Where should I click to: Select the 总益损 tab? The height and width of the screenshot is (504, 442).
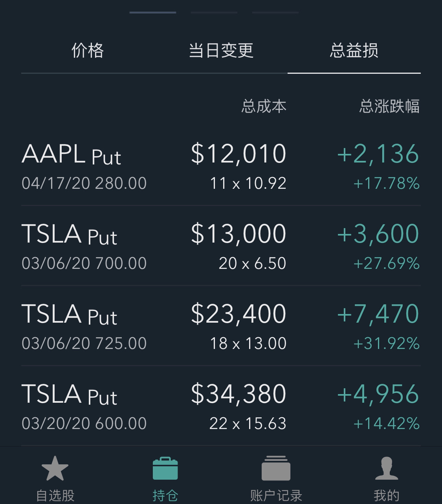(354, 51)
